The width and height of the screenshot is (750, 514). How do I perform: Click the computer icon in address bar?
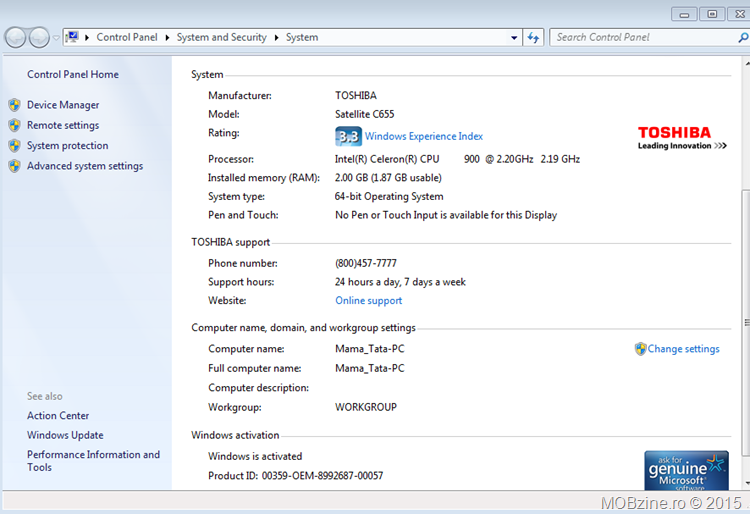pyautogui.click(x=72, y=37)
